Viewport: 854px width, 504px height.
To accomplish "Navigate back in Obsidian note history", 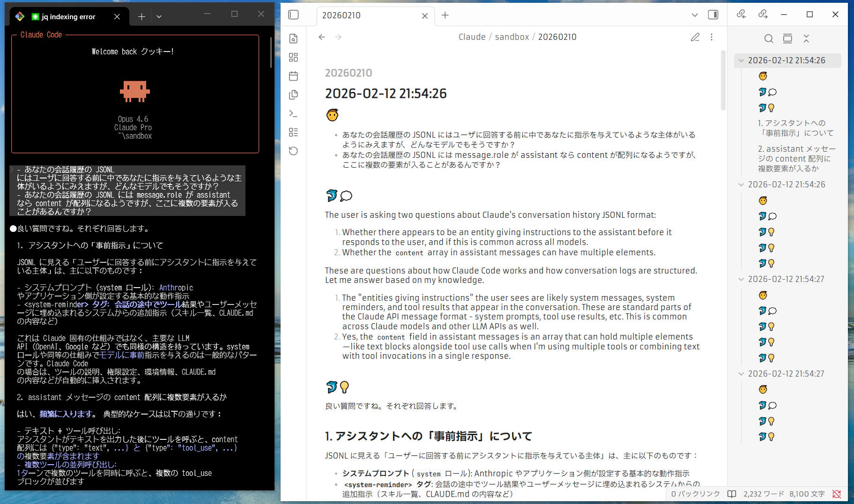I will click(x=322, y=37).
